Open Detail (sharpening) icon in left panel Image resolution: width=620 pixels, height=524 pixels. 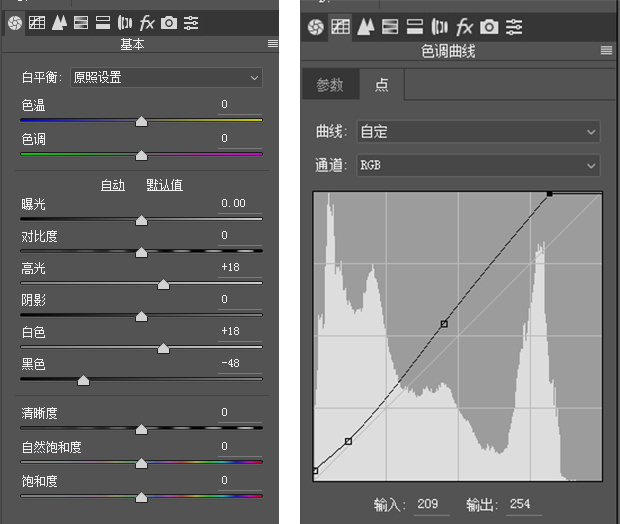[x=59, y=23]
